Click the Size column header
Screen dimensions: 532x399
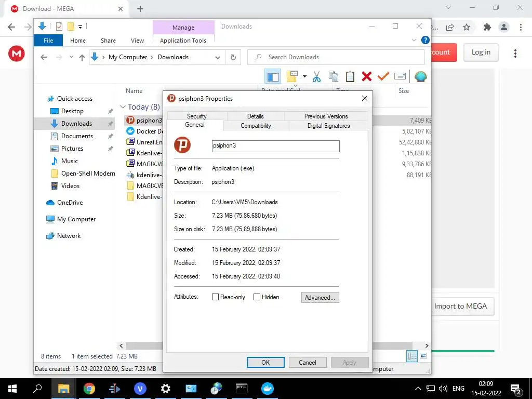404,91
